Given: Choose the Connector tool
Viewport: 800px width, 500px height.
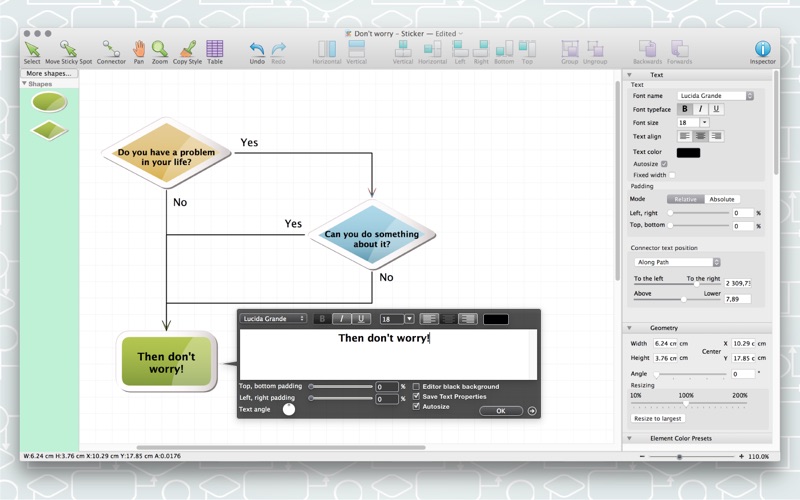Looking at the screenshot, I should point(111,53).
